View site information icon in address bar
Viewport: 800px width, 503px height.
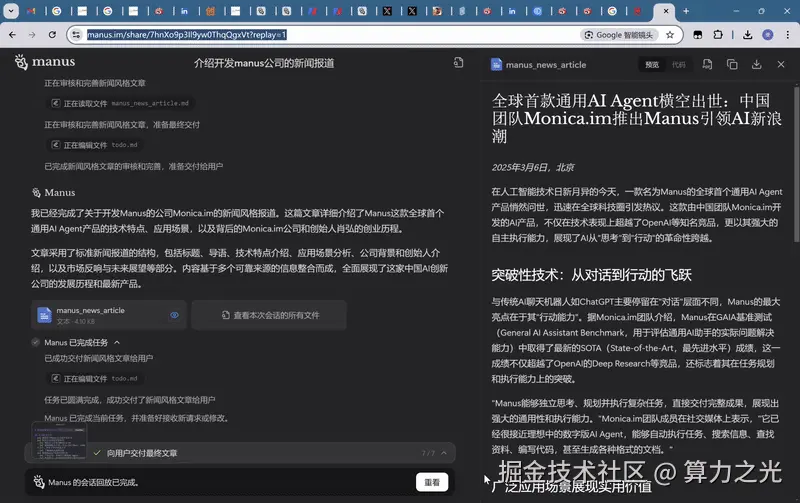(76, 35)
